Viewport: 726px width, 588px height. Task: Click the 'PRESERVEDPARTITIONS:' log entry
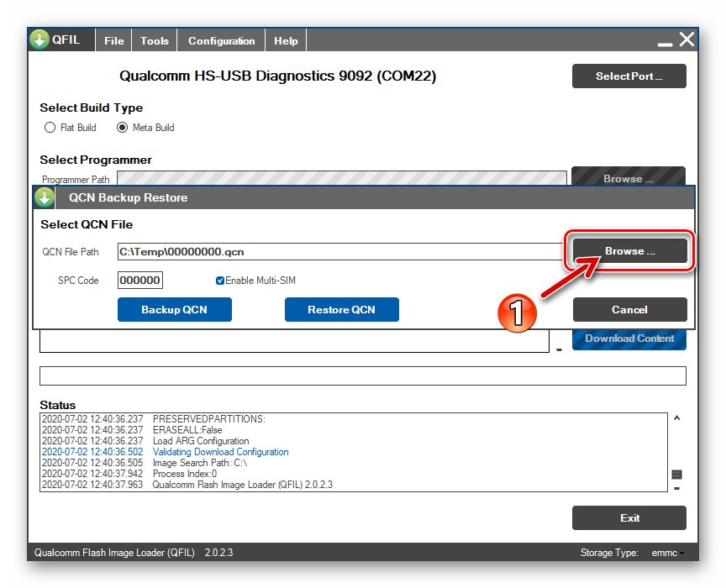[209, 419]
